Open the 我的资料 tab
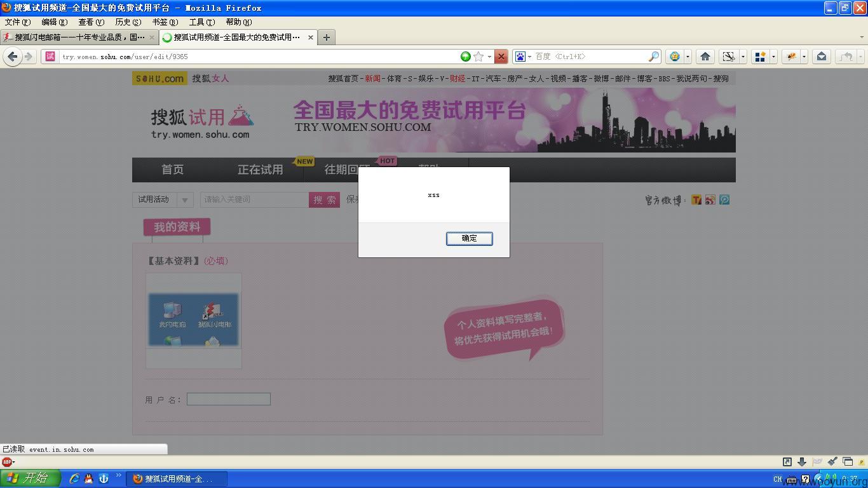This screenshot has height=488, width=868. (177, 227)
